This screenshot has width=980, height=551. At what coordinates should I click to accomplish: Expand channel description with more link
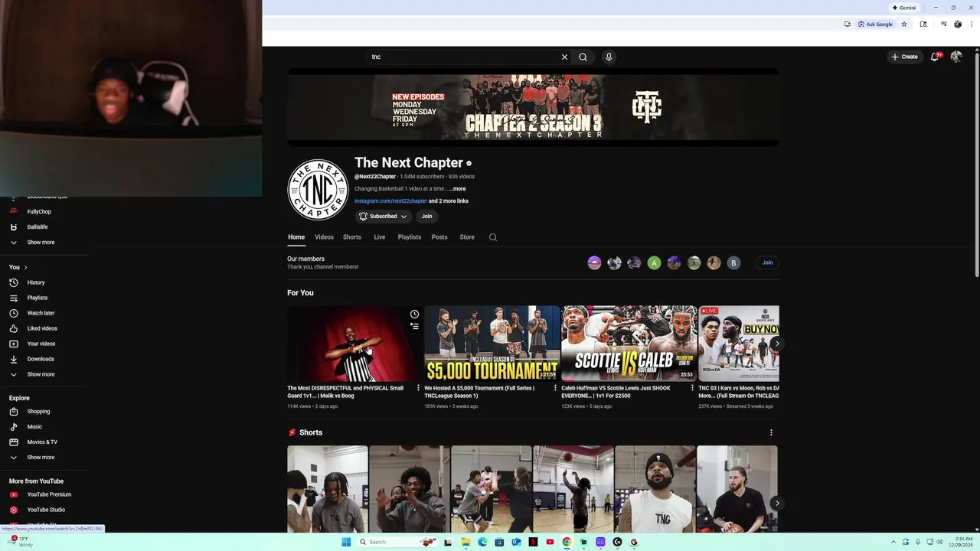[457, 188]
